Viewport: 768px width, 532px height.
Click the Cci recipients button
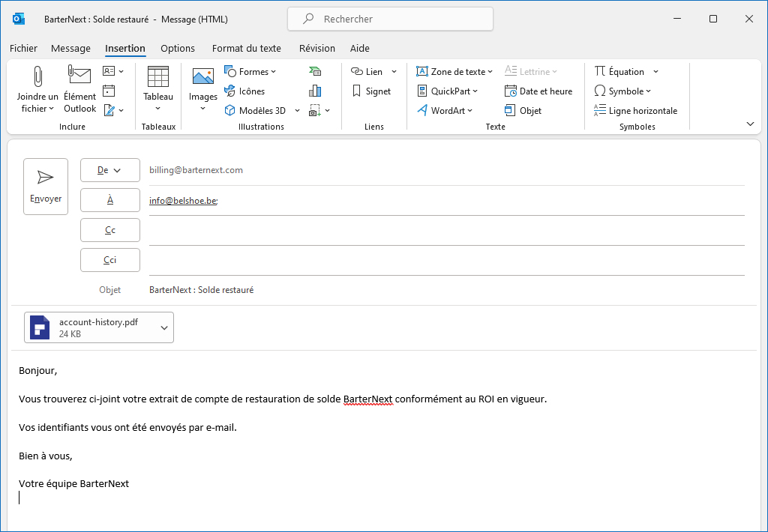coord(110,260)
